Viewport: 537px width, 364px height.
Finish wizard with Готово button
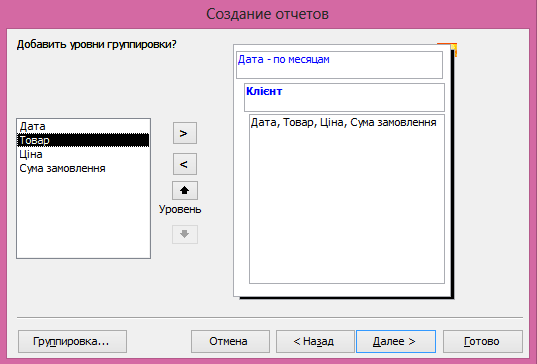pyautogui.click(x=483, y=341)
